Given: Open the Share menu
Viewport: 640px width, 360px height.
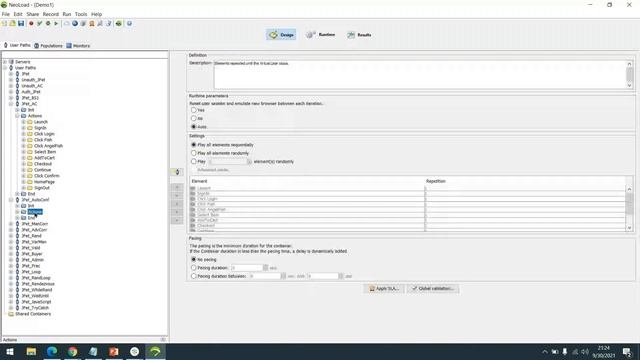Looking at the screenshot, I should click(33, 14).
